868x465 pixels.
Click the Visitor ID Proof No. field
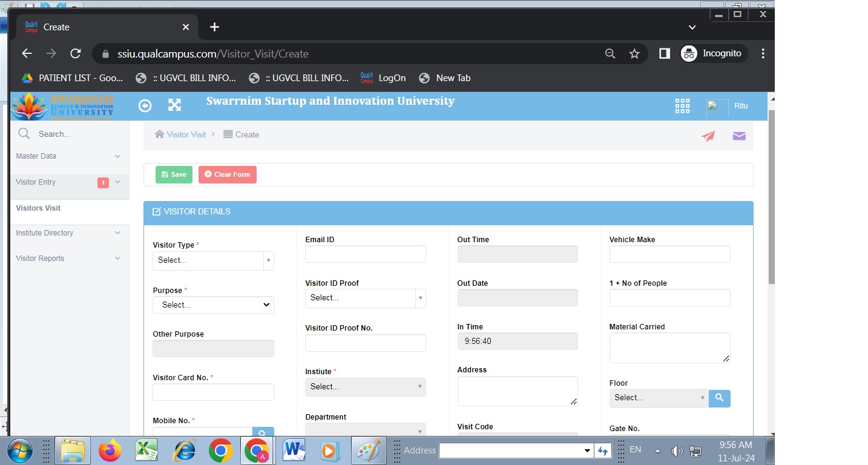[365, 343]
